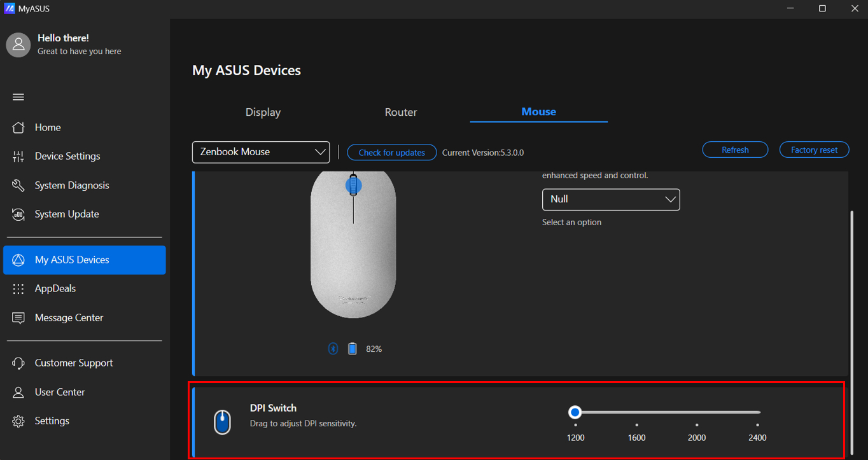Click Current Version:5.3.0.0 text
Image resolution: width=868 pixels, height=460 pixels.
(483, 153)
